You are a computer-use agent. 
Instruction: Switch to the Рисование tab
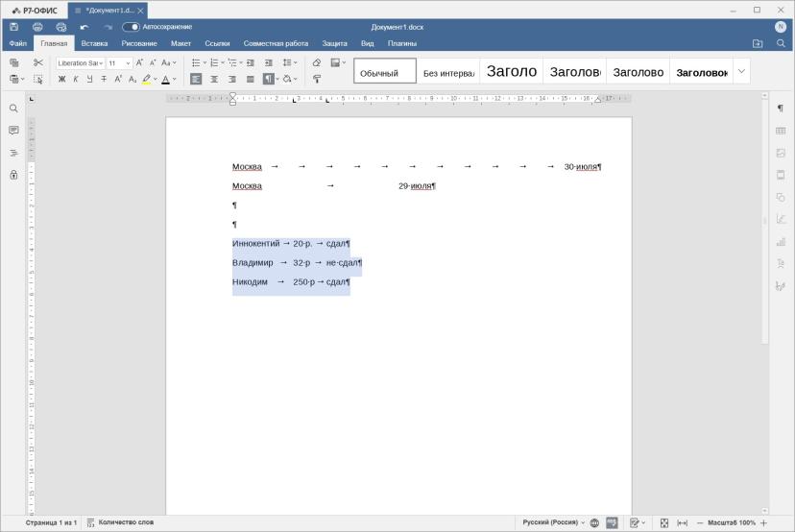tap(139, 43)
